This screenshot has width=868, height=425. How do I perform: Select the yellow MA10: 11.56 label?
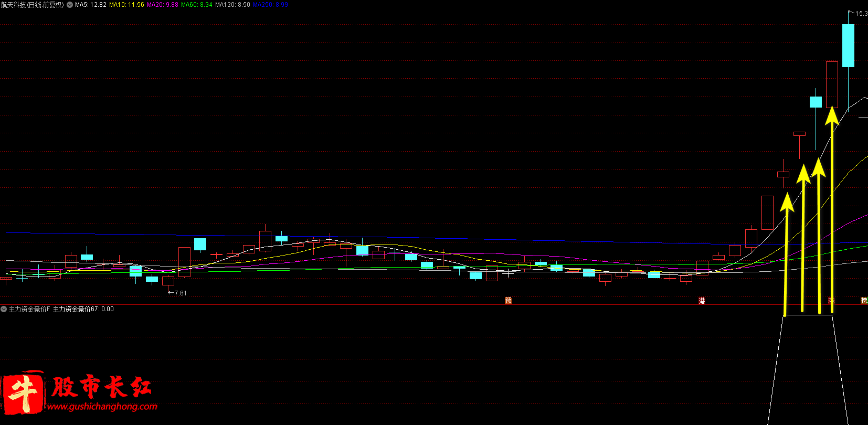click(126, 5)
